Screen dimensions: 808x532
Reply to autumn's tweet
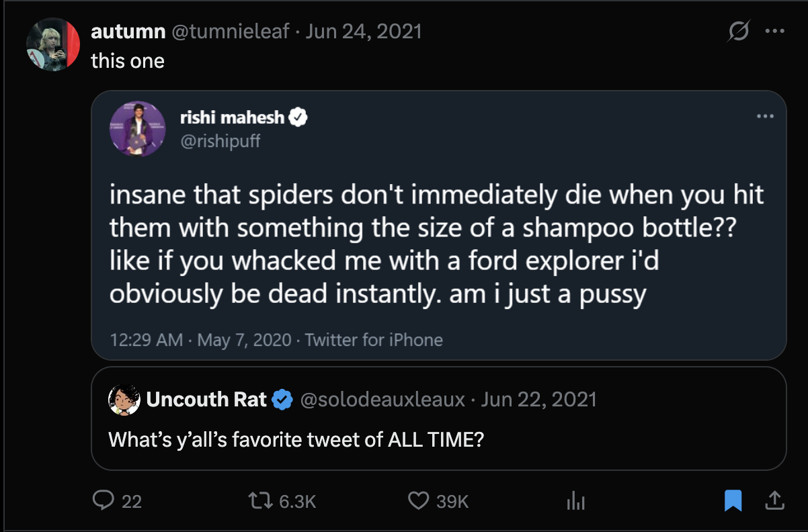(x=103, y=500)
